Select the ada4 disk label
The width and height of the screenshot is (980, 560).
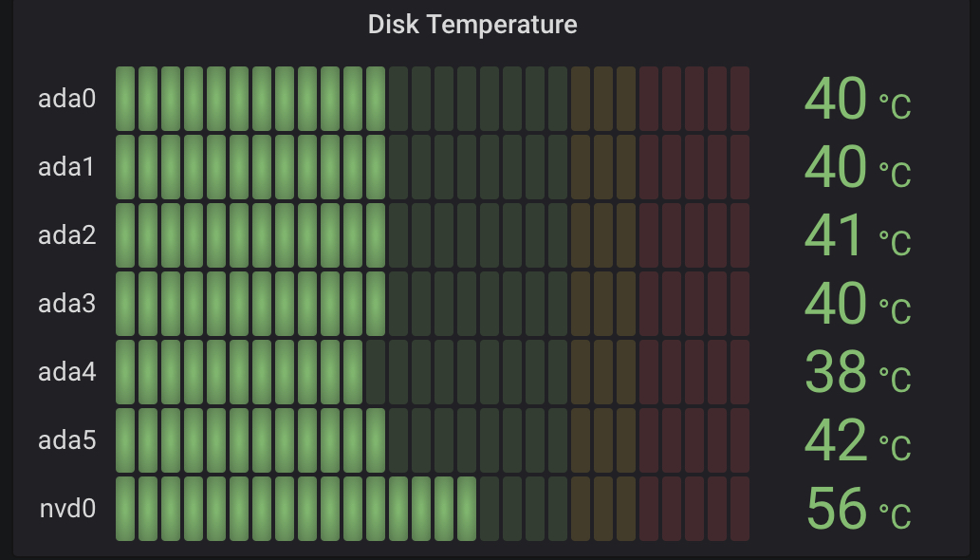66,372
